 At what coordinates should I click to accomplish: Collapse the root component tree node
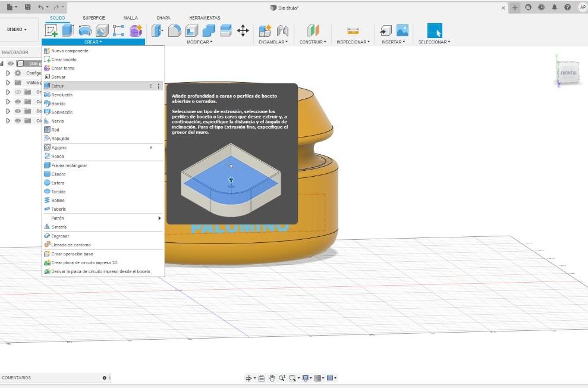pyautogui.click(x=2, y=64)
